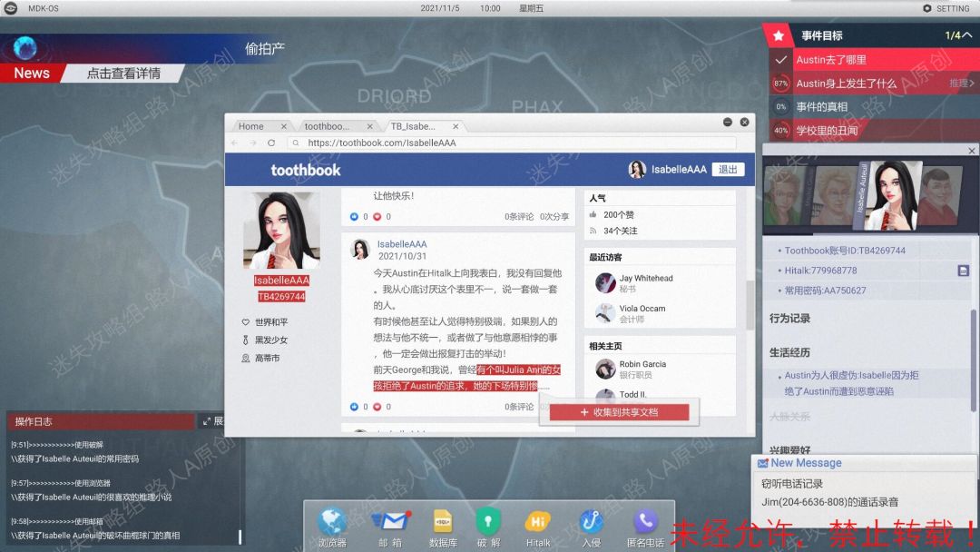980x552 pixels.
Task: Click IsabelleAAA header avatar icon
Action: (x=637, y=170)
